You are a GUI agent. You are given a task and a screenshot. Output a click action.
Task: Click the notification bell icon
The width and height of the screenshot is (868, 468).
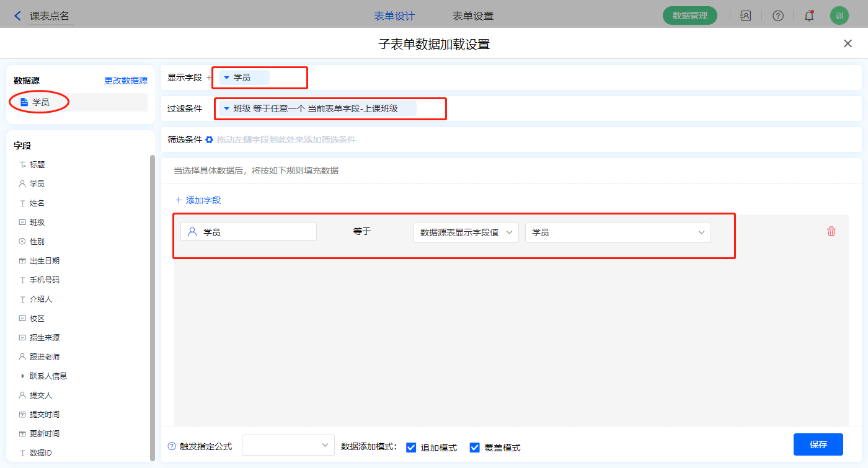809,16
